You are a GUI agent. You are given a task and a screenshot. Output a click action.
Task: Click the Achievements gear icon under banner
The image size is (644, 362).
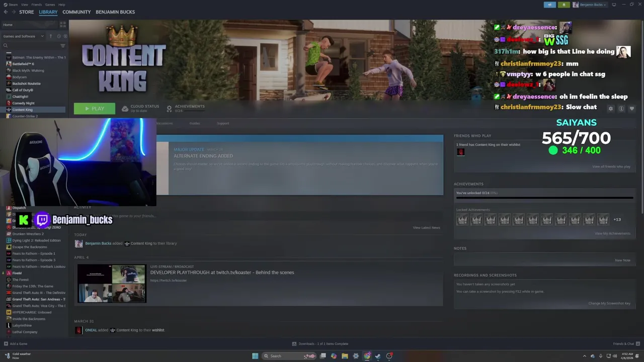(169, 109)
